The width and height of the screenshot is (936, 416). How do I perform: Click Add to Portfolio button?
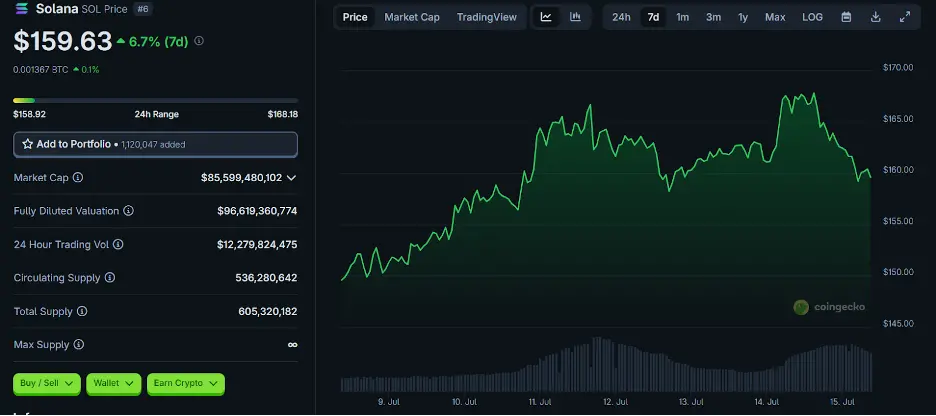(155, 144)
